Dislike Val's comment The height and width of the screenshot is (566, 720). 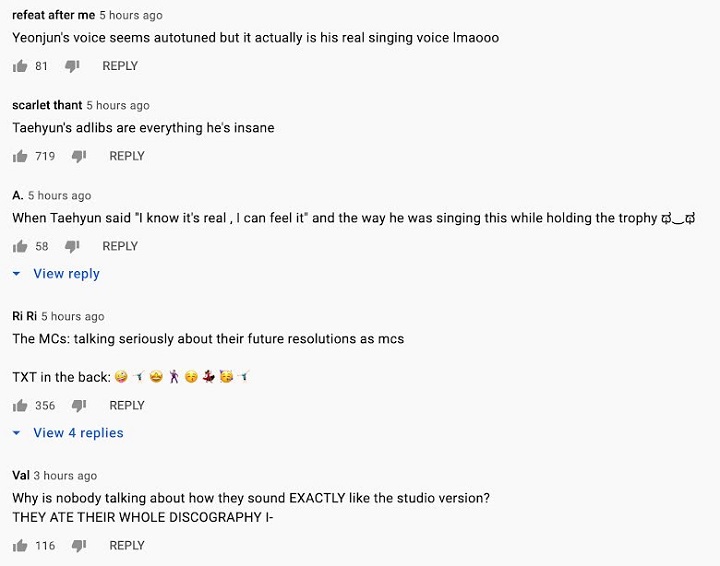click(x=79, y=546)
